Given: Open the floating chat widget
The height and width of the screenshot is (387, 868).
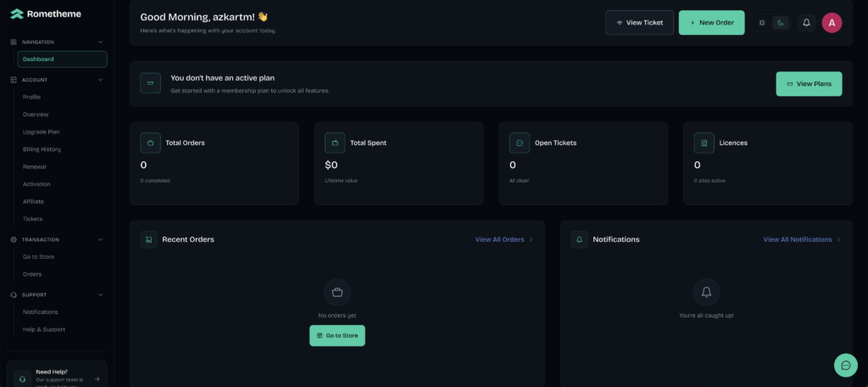Looking at the screenshot, I should [x=846, y=365].
